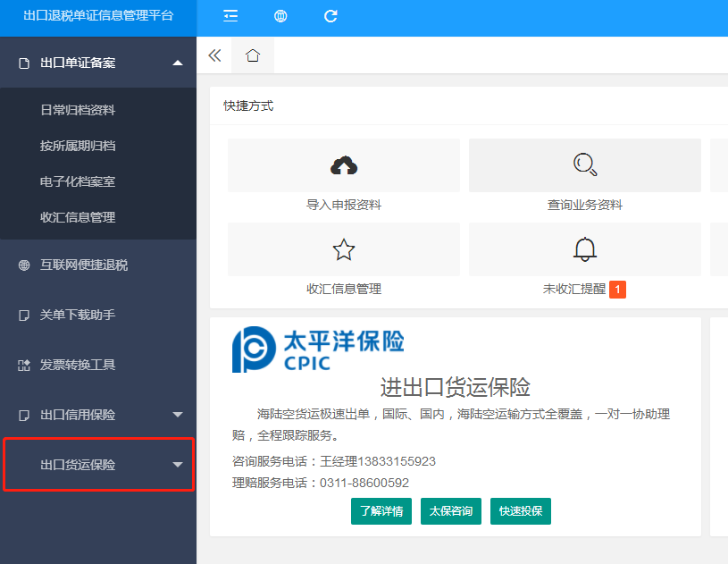Image resolution: width=728 pixels, height=564 pixels.
Task: Select 出口信用保险 menu label
Action: [78, 415]
